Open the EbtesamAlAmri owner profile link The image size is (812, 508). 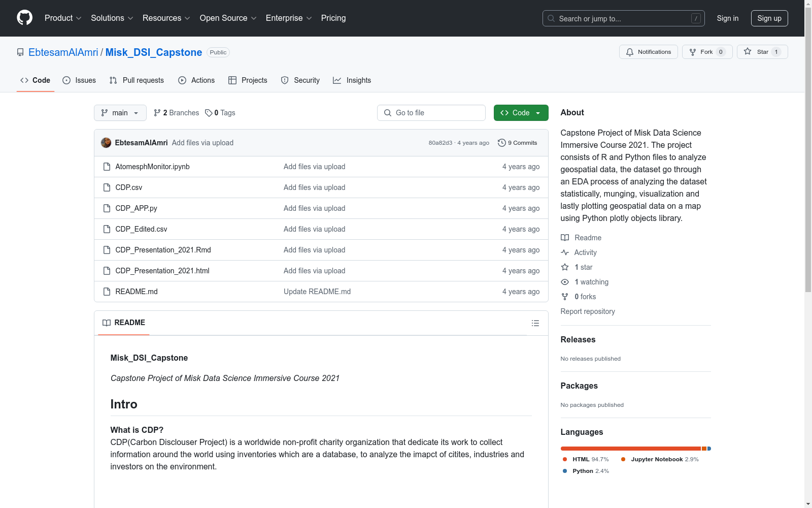63,52
